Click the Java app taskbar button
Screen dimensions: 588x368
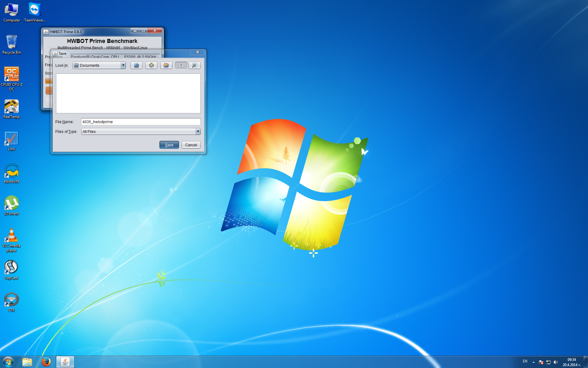pos(65,362)
